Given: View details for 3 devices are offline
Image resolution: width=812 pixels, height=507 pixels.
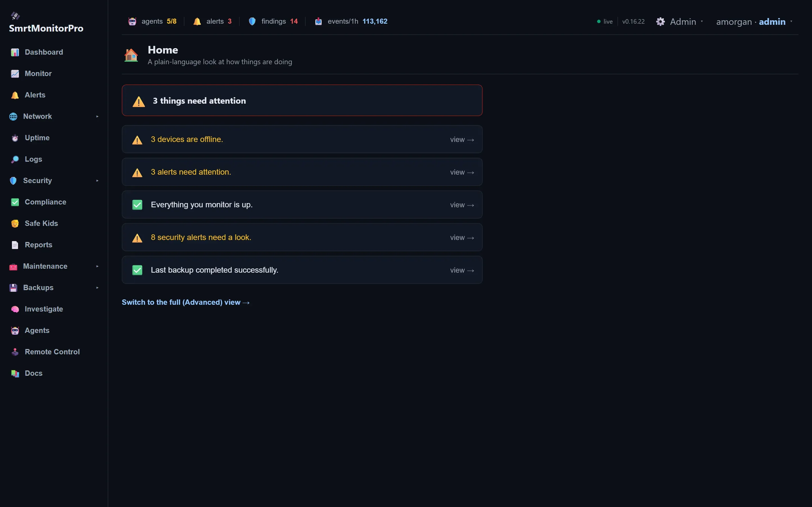Looking at the screenshot, I should [462, 139].
